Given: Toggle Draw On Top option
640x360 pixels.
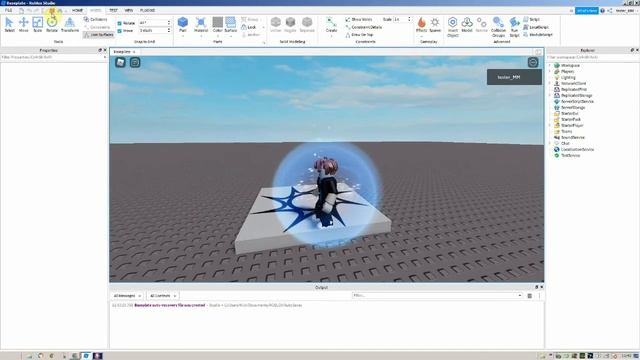Looking at the screenshot, I should (359, 35).
